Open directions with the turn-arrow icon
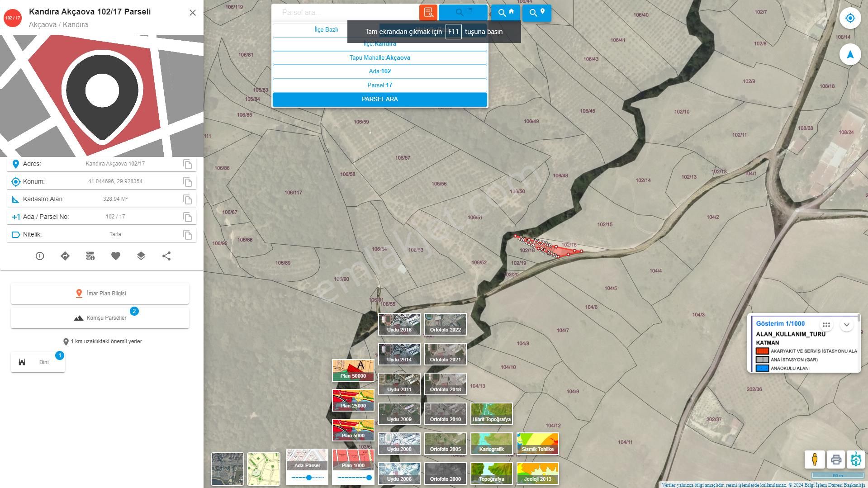This screenshot has height=488, width=868. [65, 256]
